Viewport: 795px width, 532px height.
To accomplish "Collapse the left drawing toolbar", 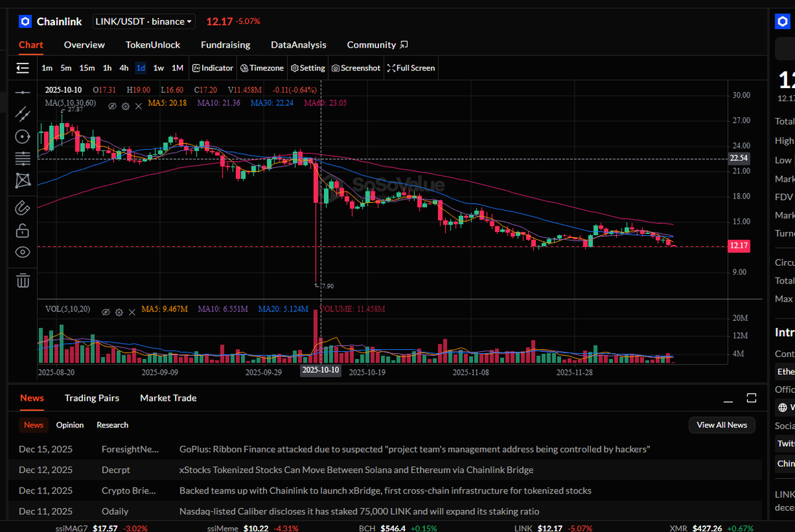I will [x=23, y=68].
